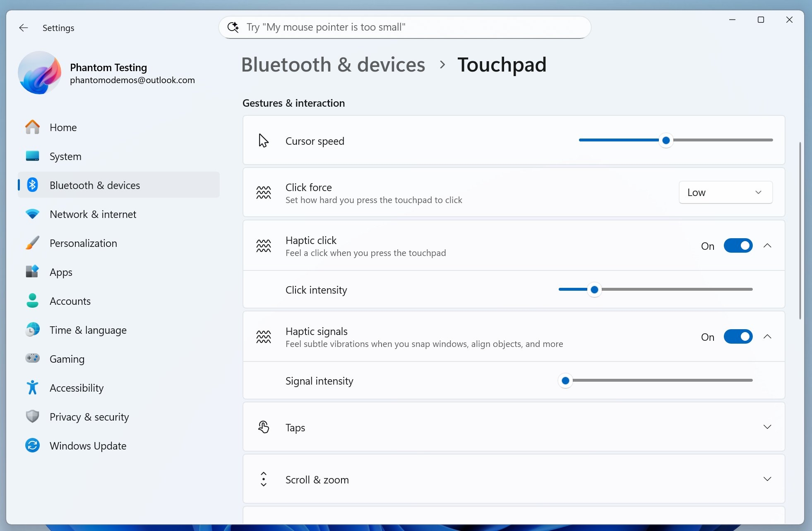Open Gaming settings via its controller icon
The width and height of the screenshot is (812, 531).
[32, 359]
